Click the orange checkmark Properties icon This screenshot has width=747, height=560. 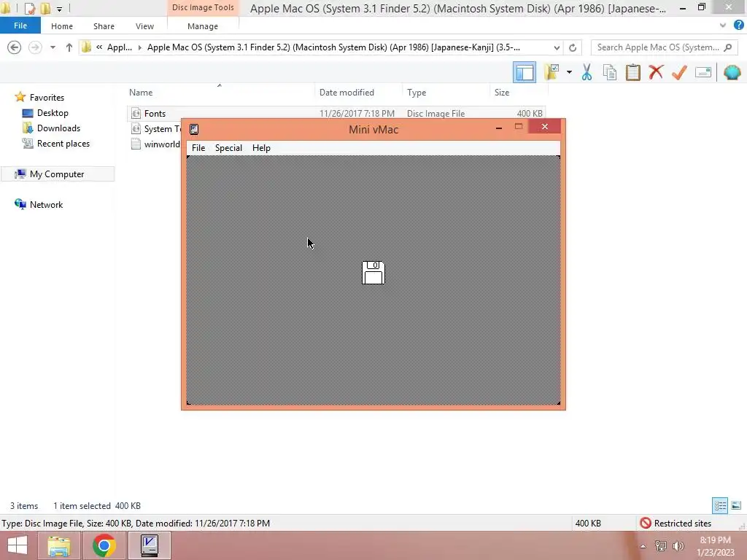679,72
